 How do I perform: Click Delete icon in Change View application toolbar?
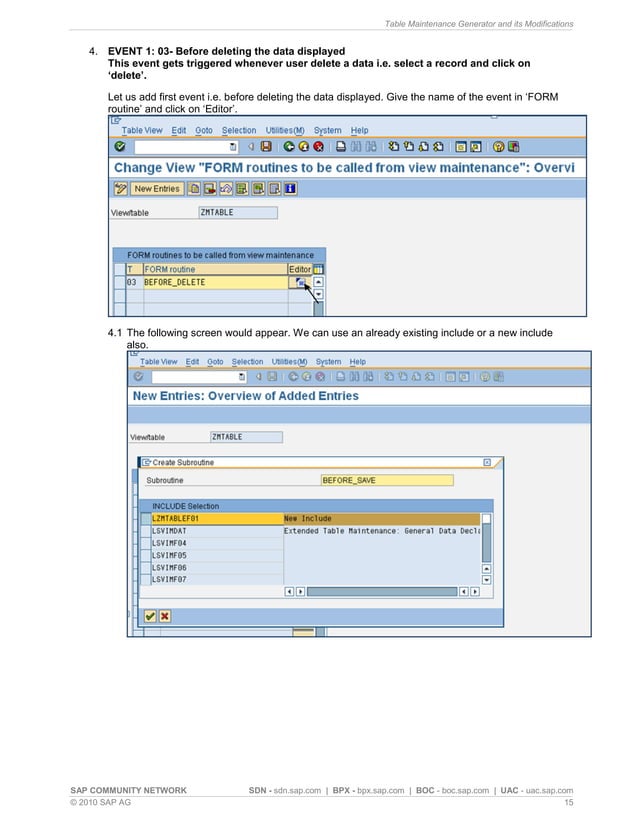(210, 189)
